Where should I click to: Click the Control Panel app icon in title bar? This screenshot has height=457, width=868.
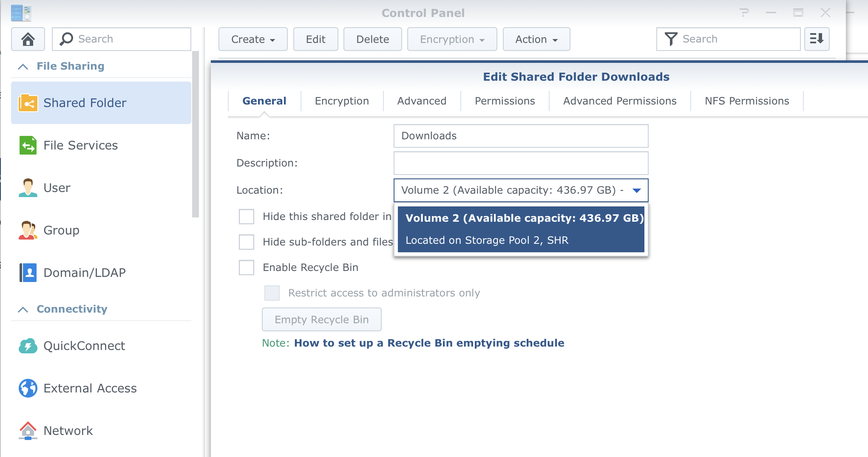pyautogui.click(x=21, y=13)
